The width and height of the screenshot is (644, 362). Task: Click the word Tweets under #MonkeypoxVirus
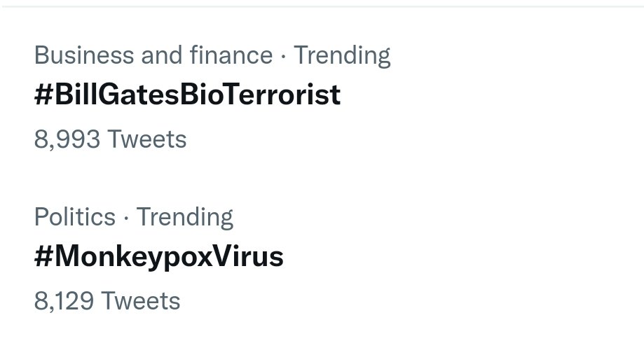pyautogui.click(x=141, y=301)
